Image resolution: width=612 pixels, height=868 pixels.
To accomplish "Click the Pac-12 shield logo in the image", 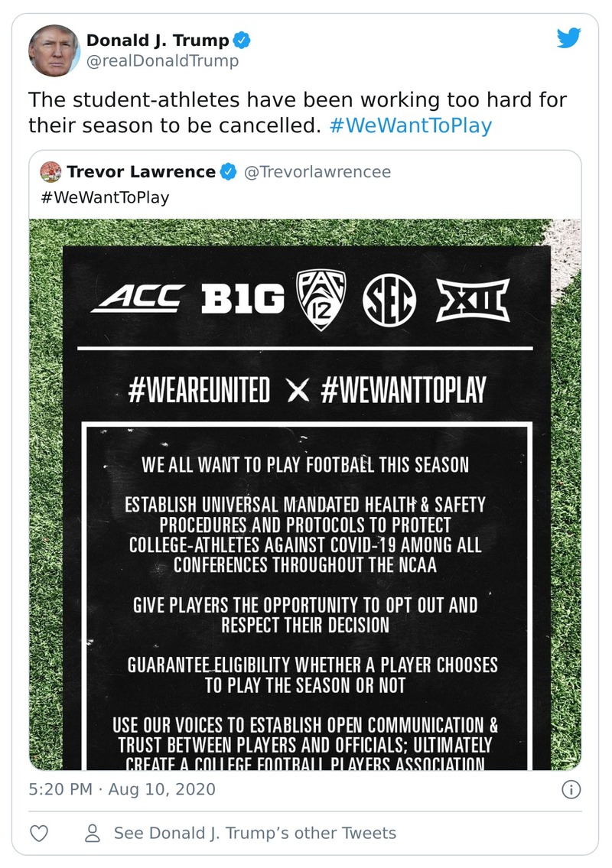I will tap(322, 298).
